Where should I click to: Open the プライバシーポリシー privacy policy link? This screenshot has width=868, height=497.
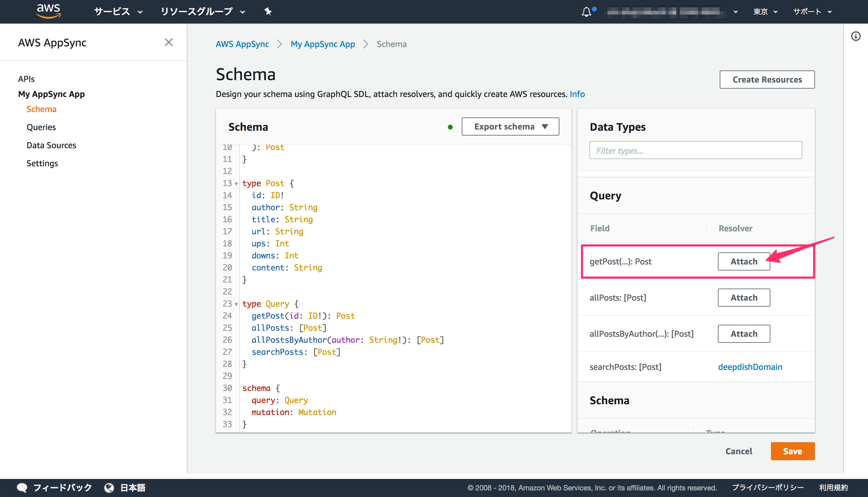pyautogui.click(x=768, y=487)
